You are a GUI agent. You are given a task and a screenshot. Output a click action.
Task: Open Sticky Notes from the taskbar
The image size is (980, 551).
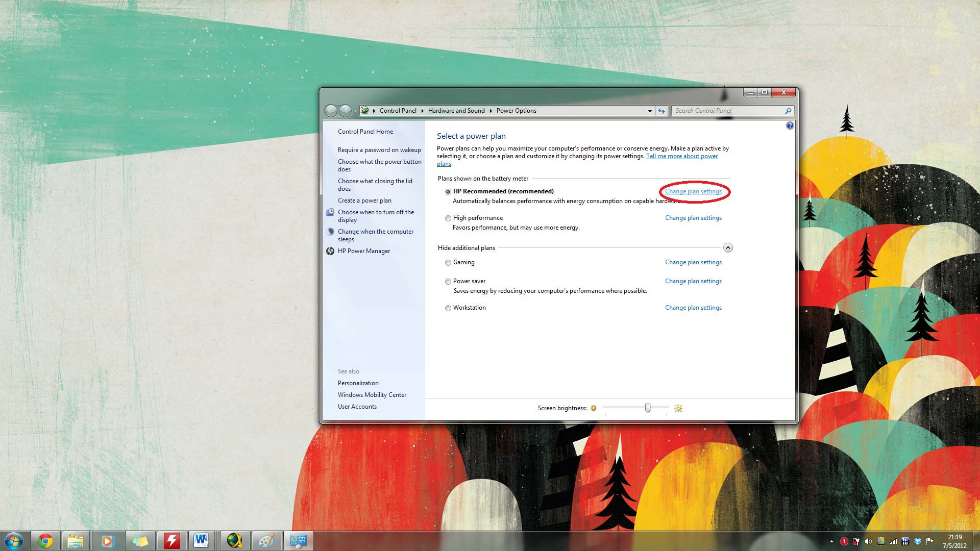pyautogui.click(x=140, y=541)
